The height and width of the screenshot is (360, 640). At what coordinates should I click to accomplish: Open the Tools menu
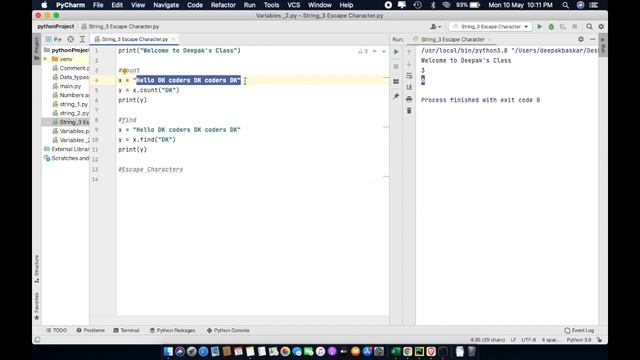pyautogui.click(x=271, y=5)
